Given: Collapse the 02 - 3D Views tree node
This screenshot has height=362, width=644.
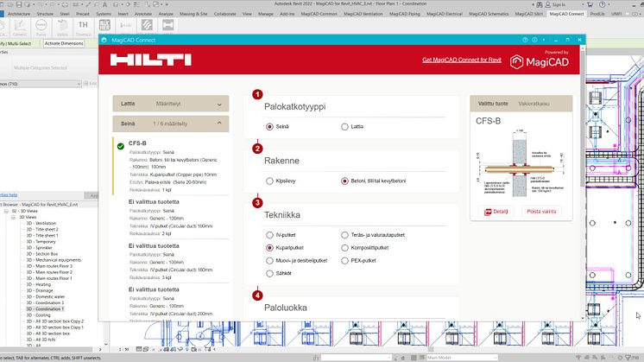Looking at the screenshot, I should coord(6,211).
